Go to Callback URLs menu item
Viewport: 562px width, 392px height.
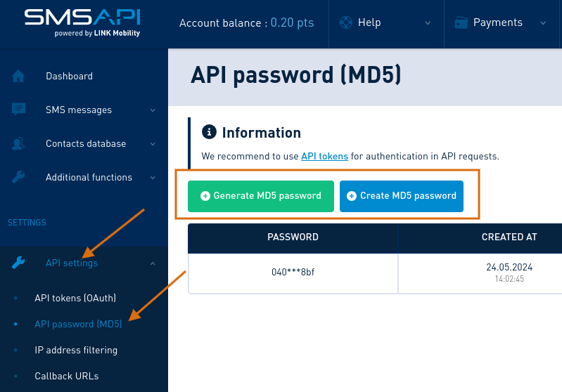(x=67, y=376)
